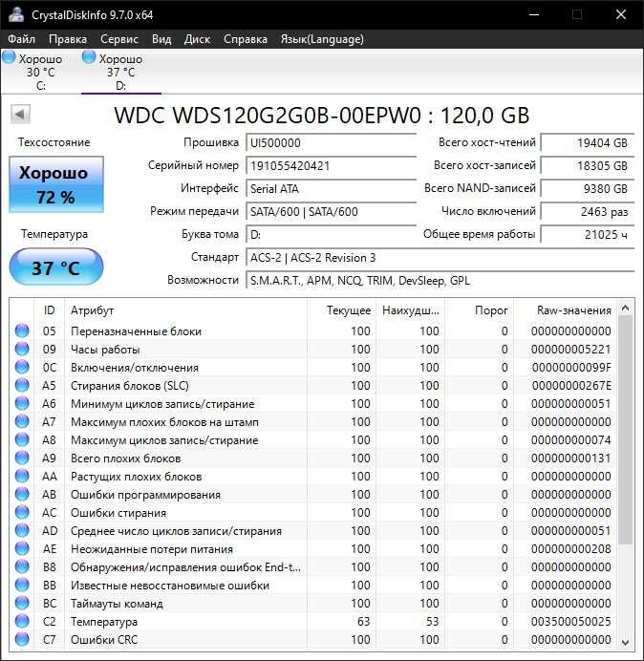
Task: Select the Переназначенные блоки attribute name
Action: click(136, 331)
